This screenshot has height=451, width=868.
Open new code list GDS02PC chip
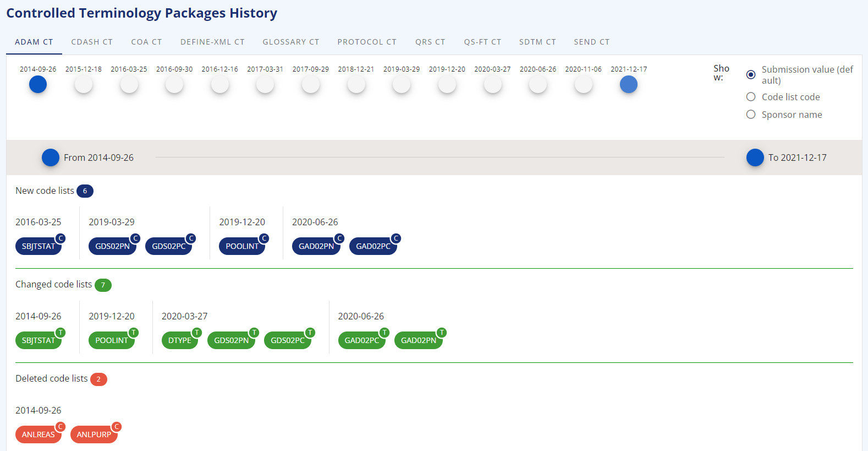[169, 246]
